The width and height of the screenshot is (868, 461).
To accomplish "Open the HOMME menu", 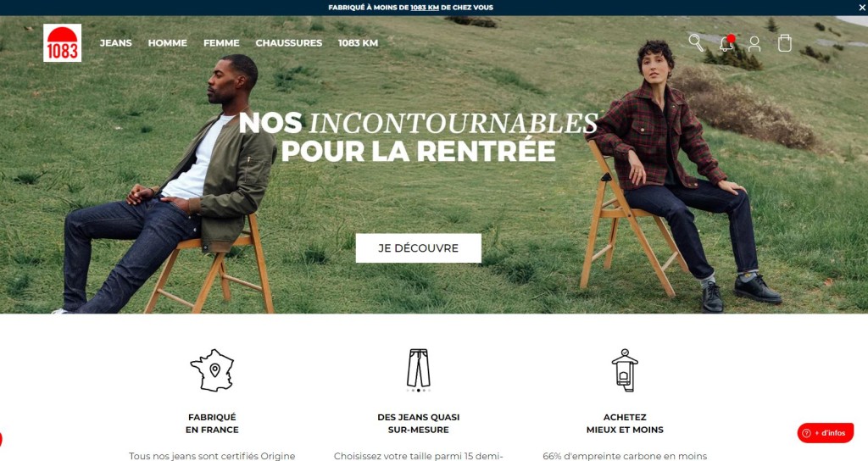I will coord(167,42).
